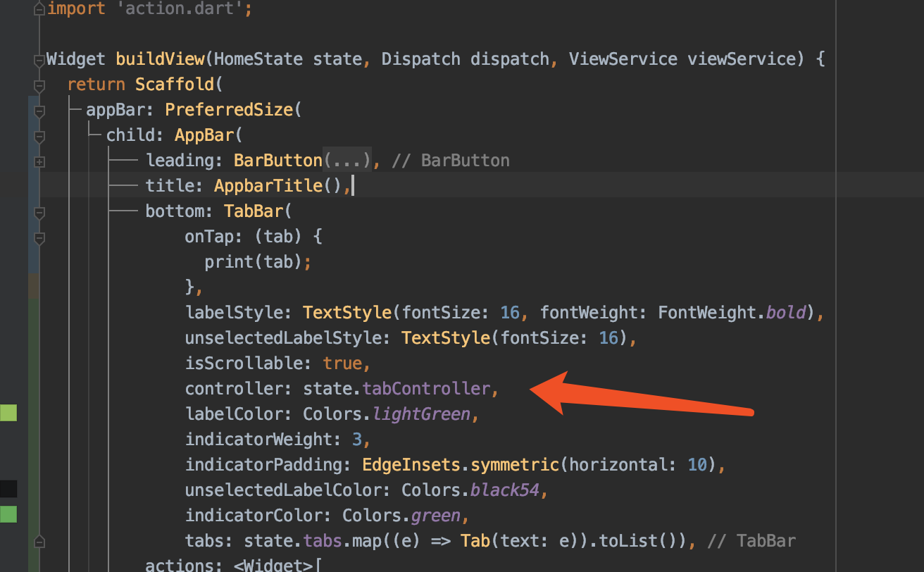Click the fold marker next to onTap callback
This screenshot has height=572, width=924.
click(x=39, y=238)
